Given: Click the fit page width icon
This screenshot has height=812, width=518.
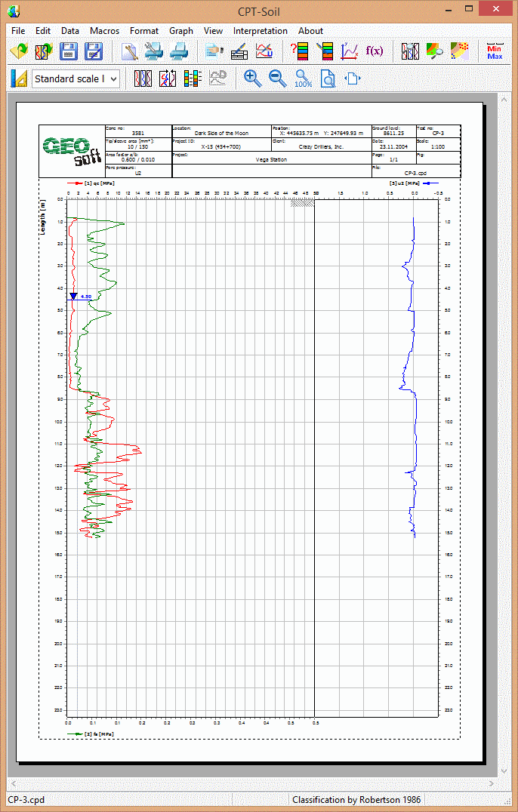Looking at the screenshot, I should pos(353,78).
